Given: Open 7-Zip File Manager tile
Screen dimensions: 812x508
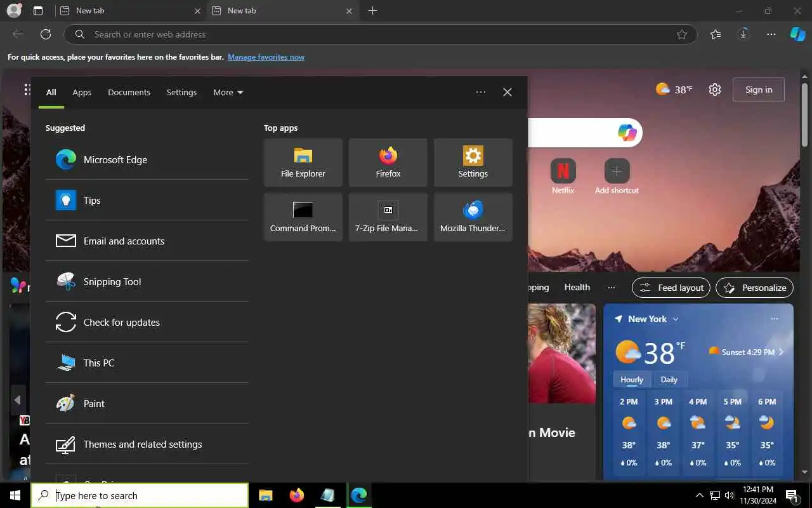Looking at the screenshot, I should point(388,217).
